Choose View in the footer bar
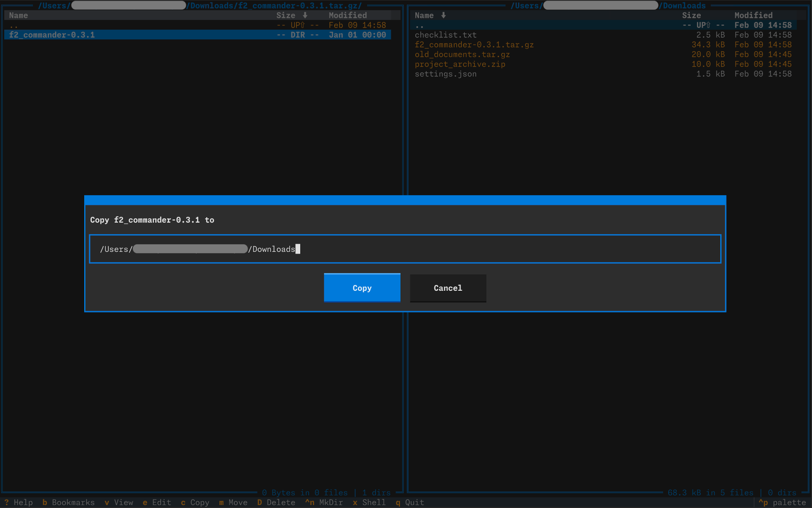The width and height of the screenshot is (812, 508). pyautogui.click(x=119, y=502)
